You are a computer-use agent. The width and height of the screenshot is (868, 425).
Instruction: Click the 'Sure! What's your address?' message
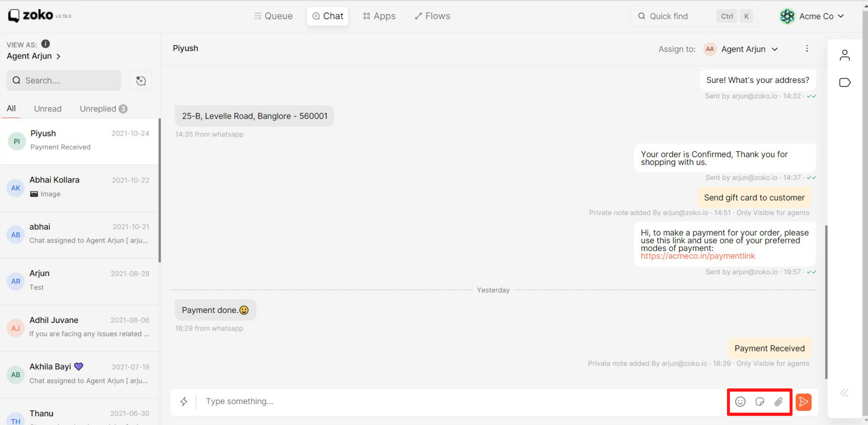pos(757,80)
